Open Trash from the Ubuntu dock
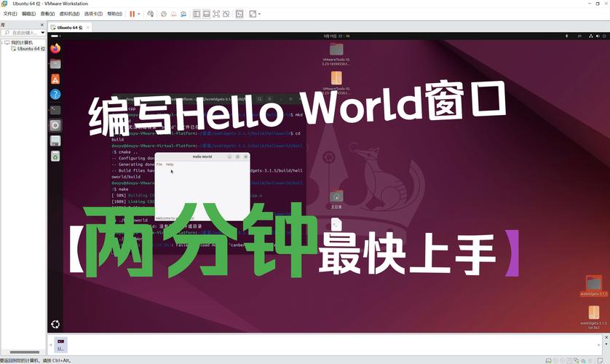The width and height of the screenshot is (610, 364). pyautogui.click(x=55, y=157)
